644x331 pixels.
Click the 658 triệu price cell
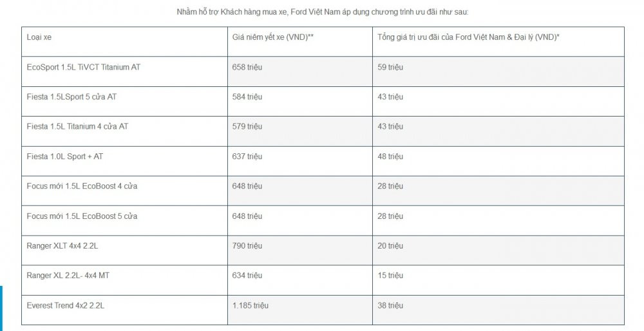click(247, 67)
